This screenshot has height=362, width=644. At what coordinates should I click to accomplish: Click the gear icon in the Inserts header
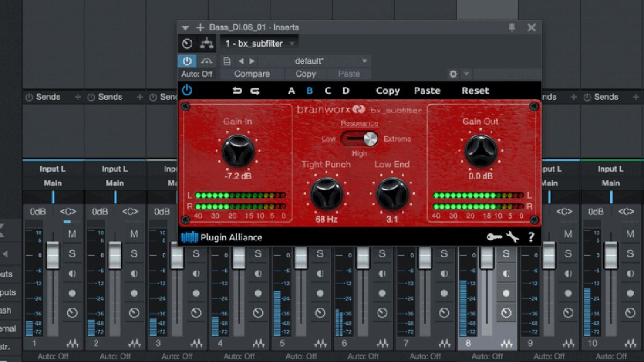click(453, 74)
